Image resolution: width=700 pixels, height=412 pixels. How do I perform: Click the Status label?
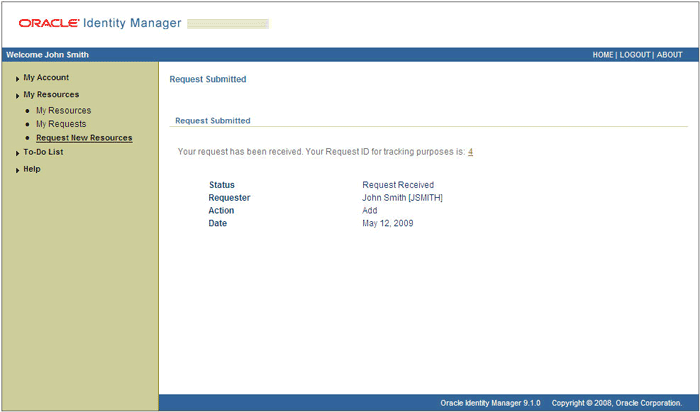pos(221,185)
